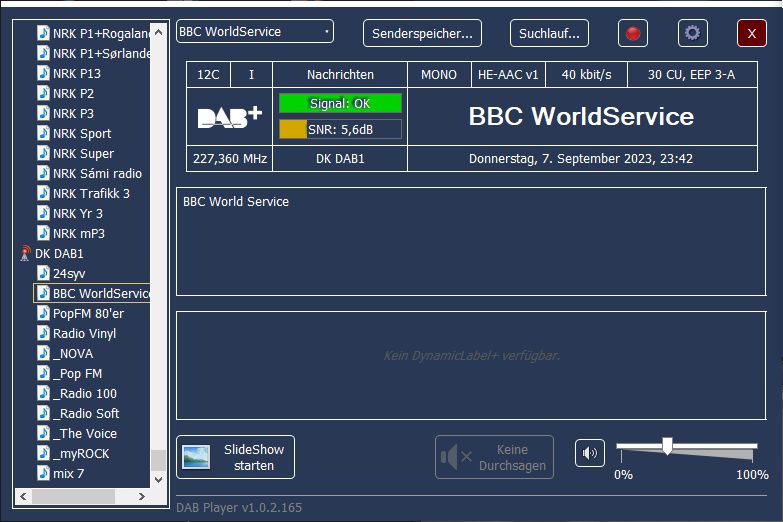This screenshot has height=522, width=783.
Task: Select NRK P1+Sørlandet station
Action: [x=101, y=53]
